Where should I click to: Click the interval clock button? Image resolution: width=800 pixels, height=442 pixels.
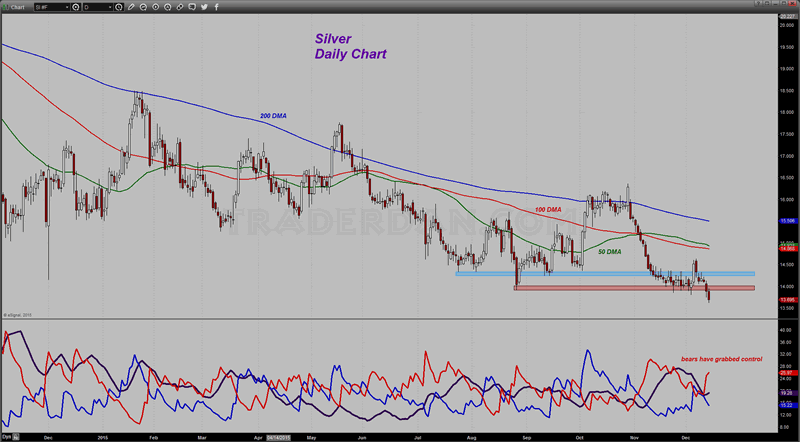(x=118, y=7)
